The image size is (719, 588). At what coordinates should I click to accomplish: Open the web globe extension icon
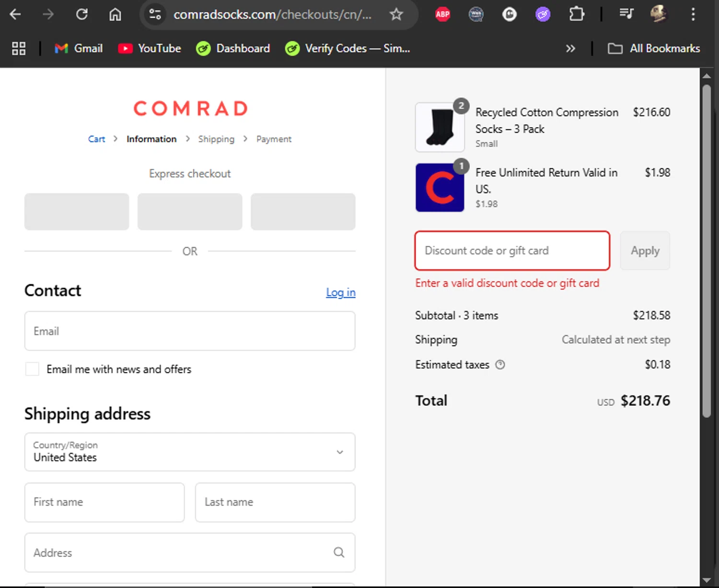click(476, 14)
